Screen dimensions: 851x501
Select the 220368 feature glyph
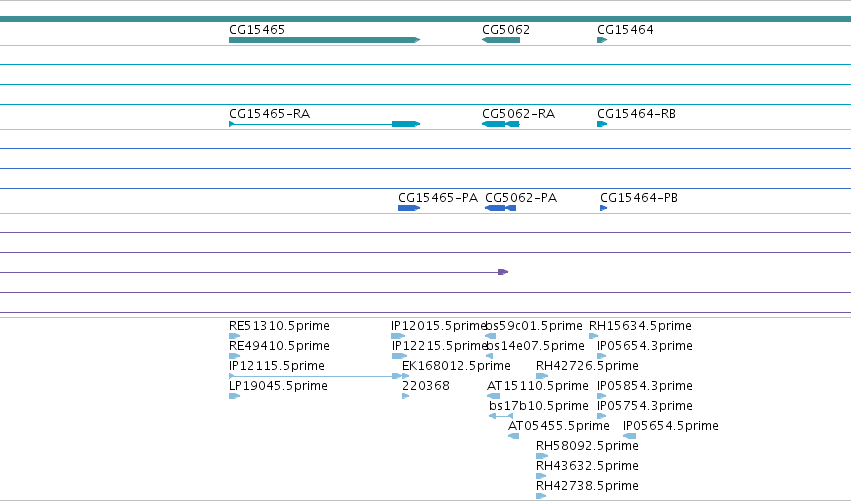click(x=405, y=396)
